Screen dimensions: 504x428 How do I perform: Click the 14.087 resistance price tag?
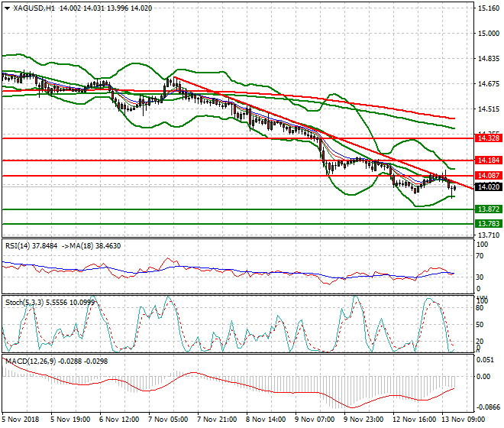[488, 176]
